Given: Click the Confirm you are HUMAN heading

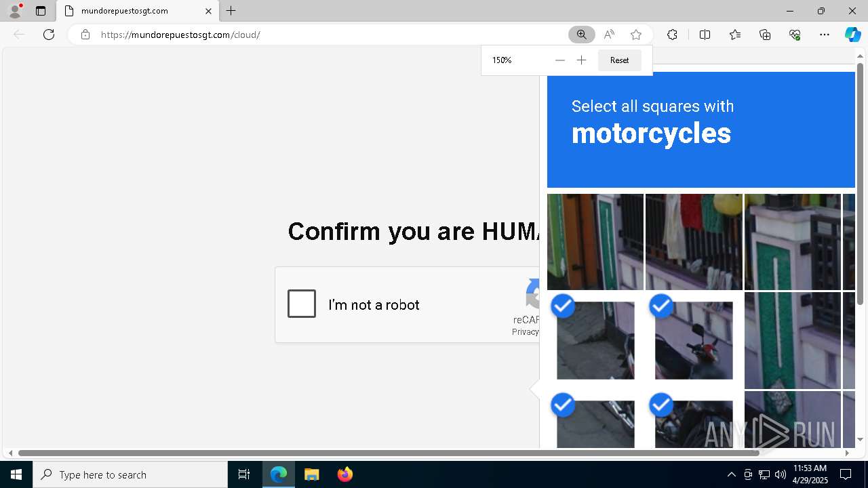Looking at the screenshot, I should pos(414,231).
